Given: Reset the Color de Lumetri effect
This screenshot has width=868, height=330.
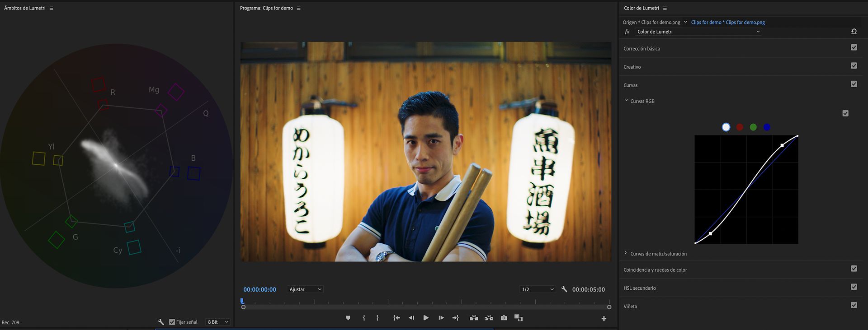Looking at the screenshot, I should pos(854,32).
